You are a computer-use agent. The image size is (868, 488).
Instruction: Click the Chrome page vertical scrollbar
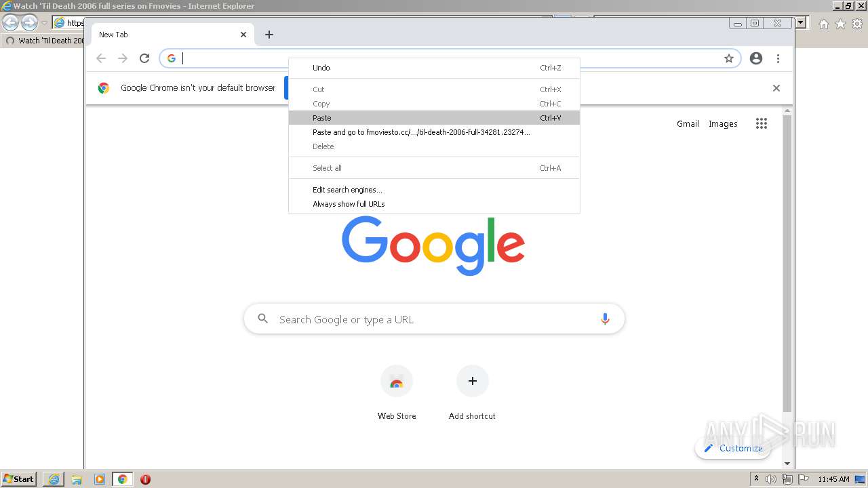[x=787, y=264]
